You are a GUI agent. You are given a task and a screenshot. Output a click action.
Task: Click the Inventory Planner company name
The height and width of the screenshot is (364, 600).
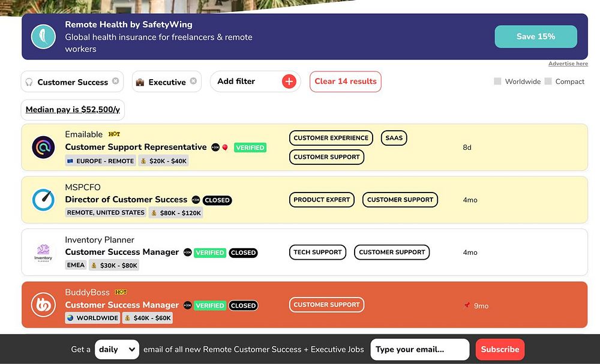pyautogui.click(x=100, y=240)
